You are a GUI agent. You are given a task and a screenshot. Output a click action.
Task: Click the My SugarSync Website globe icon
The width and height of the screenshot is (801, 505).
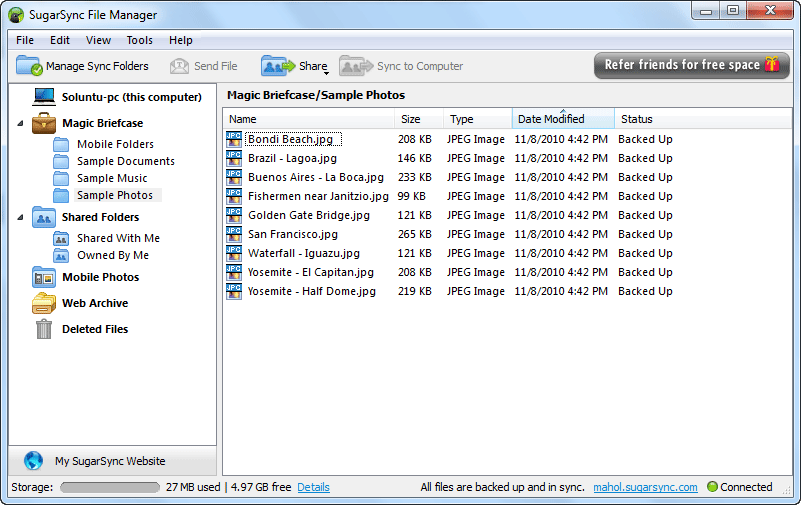pyautogui.click(x=34, y=461)
